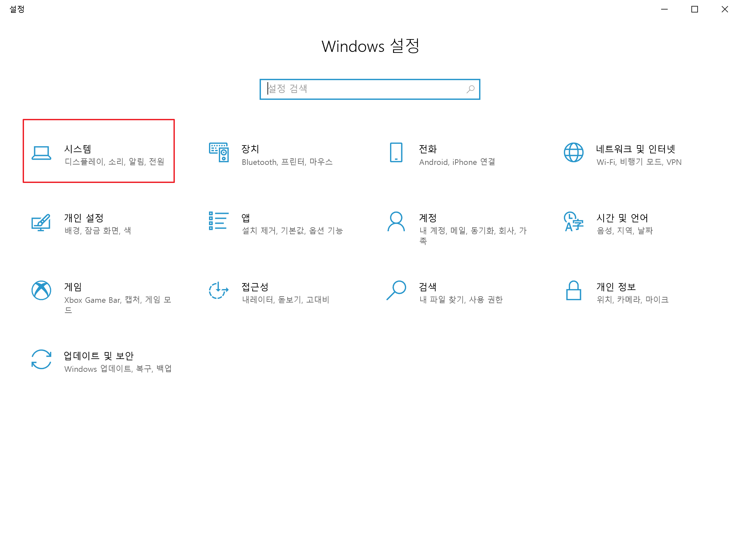Open the 검색 magnifier category icon
Image resolution: width=740 pixels, height=560 pixels.
pos(396,290)
